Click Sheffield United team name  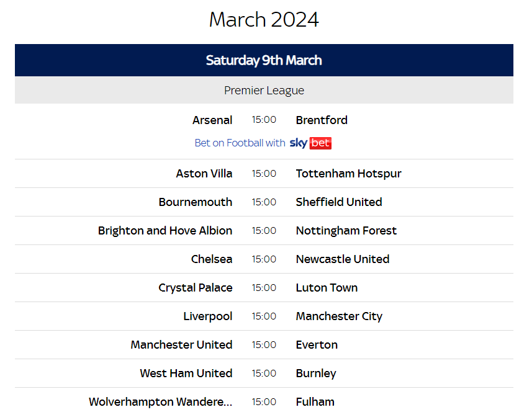point(339,202)
